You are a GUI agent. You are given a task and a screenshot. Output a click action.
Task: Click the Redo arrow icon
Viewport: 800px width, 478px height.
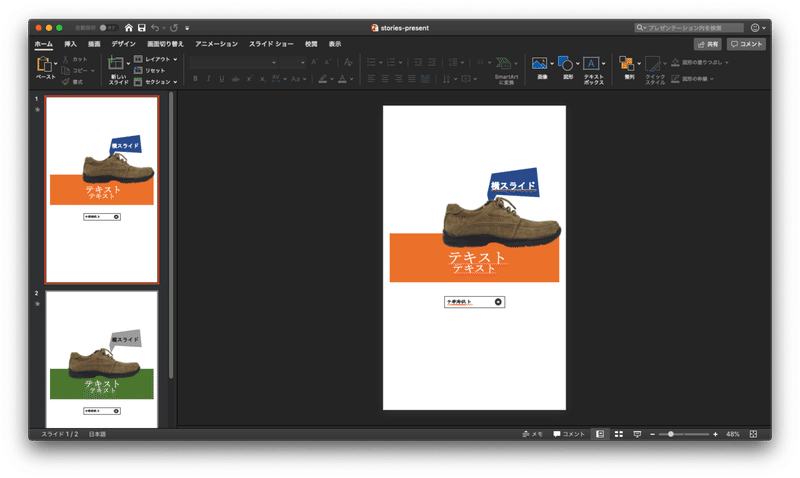point(174,28)
